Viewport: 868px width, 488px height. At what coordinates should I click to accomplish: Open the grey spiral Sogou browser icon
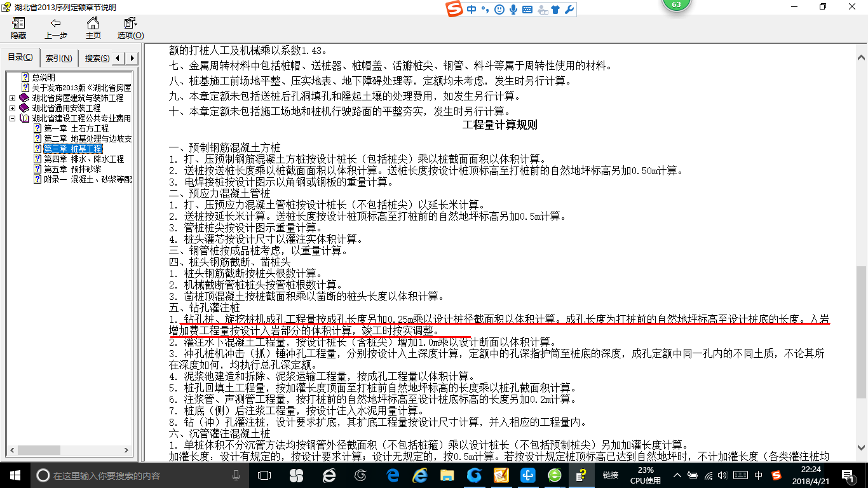point(360,475)
